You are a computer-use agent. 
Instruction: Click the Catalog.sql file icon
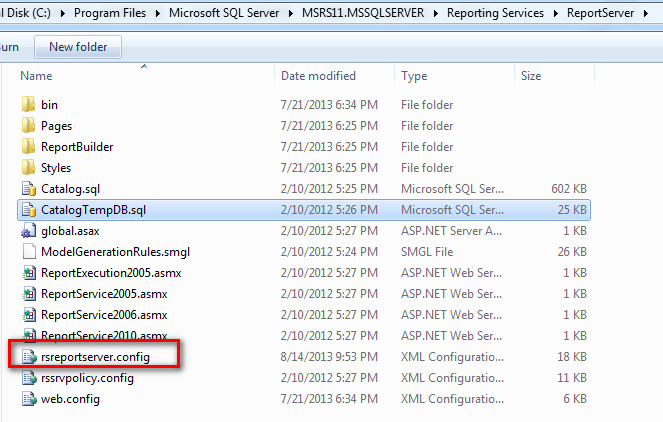click(x=29, y=189)
